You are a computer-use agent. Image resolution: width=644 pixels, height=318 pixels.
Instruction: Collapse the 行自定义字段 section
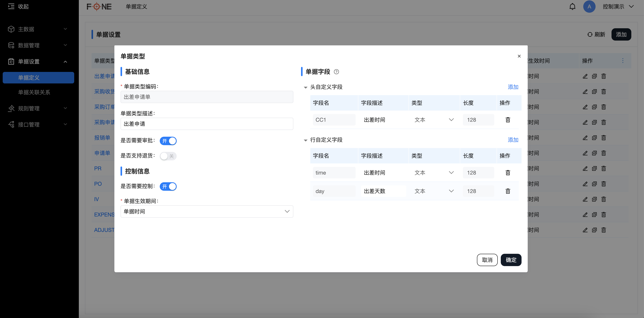(x=305, y=140)
